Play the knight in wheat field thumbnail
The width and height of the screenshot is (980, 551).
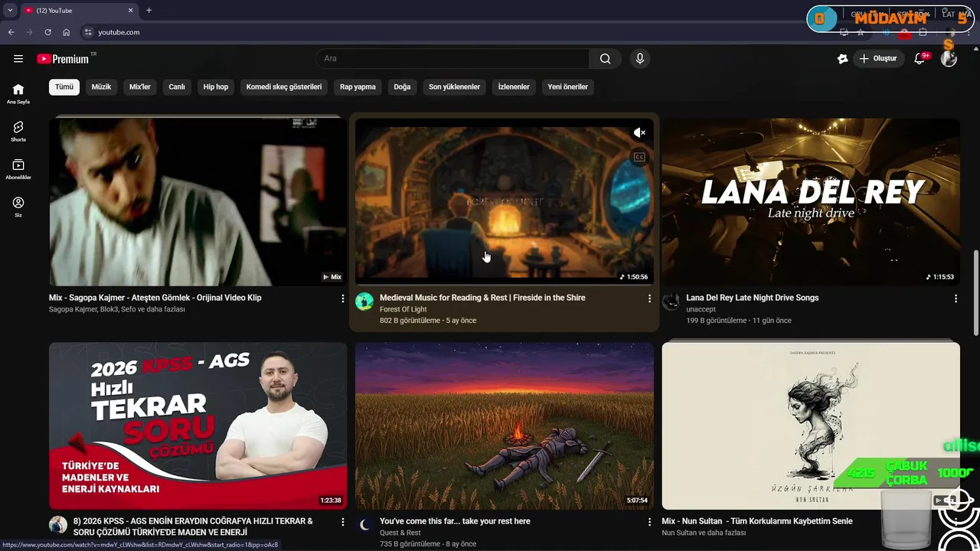pos(505,425)
